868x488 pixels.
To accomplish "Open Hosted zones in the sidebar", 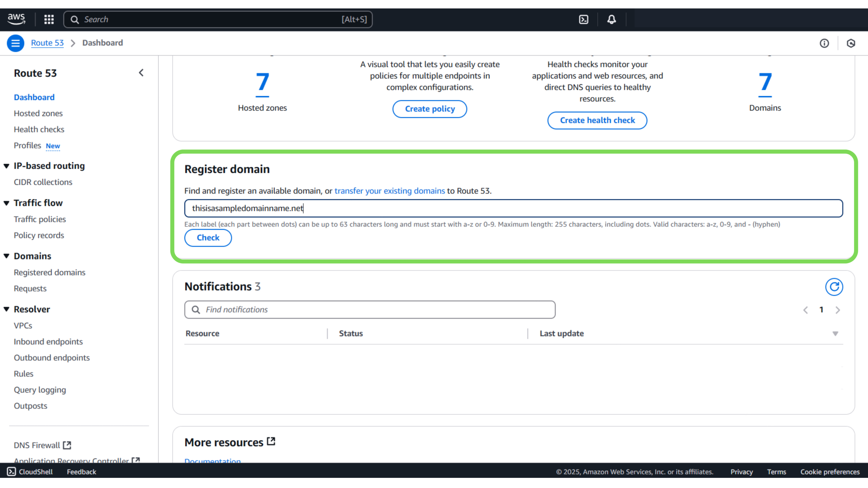I will pos(38,113).
